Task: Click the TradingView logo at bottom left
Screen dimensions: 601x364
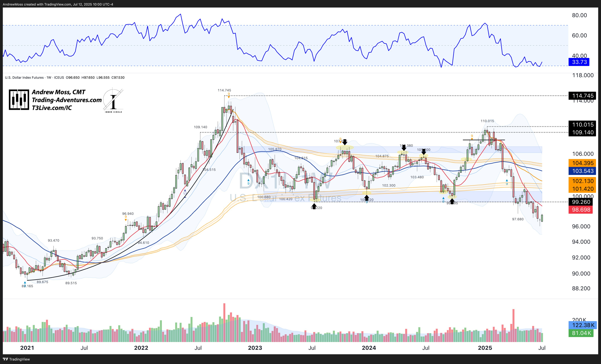Action: 16,359
